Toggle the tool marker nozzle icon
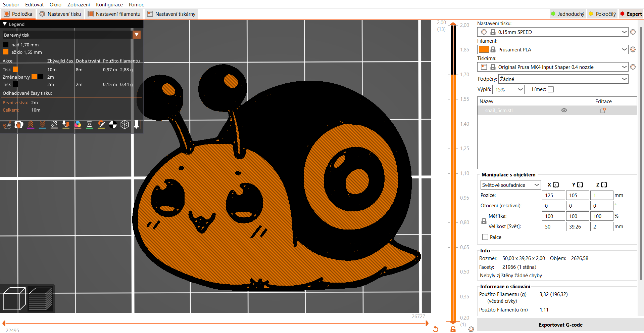The width and height of the screenshot is (644, 333). pos(136,125)
